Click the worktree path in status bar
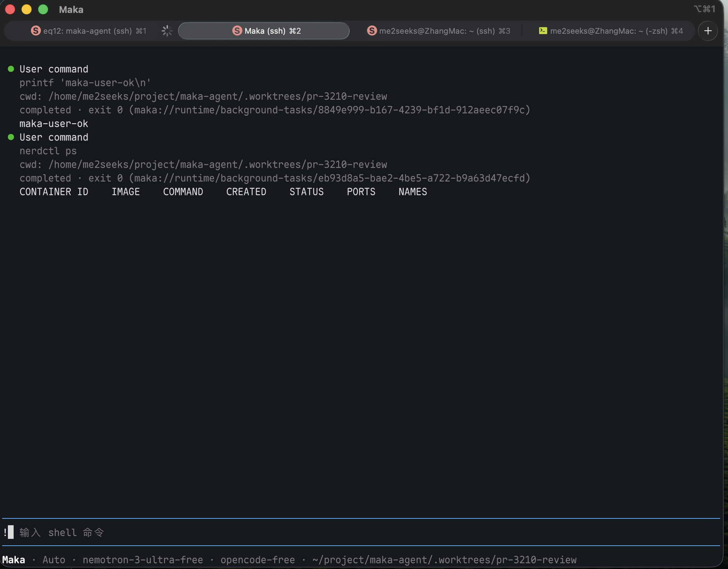The image size is (728, 569). (x=444, y=560)
